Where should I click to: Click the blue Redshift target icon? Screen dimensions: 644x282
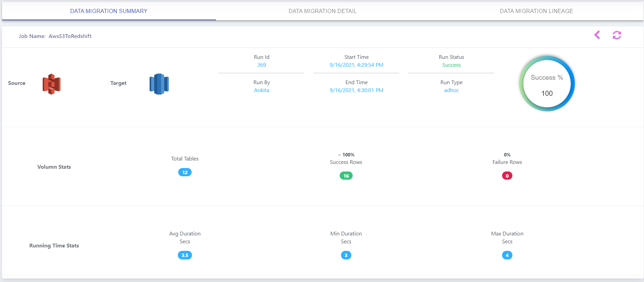tap(159, 84)
